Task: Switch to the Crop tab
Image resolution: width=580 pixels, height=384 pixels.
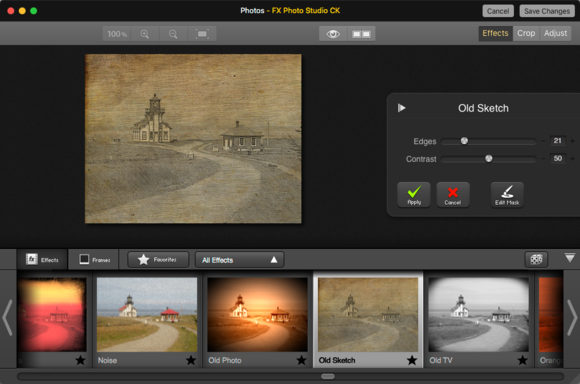Action: [526, 33]
